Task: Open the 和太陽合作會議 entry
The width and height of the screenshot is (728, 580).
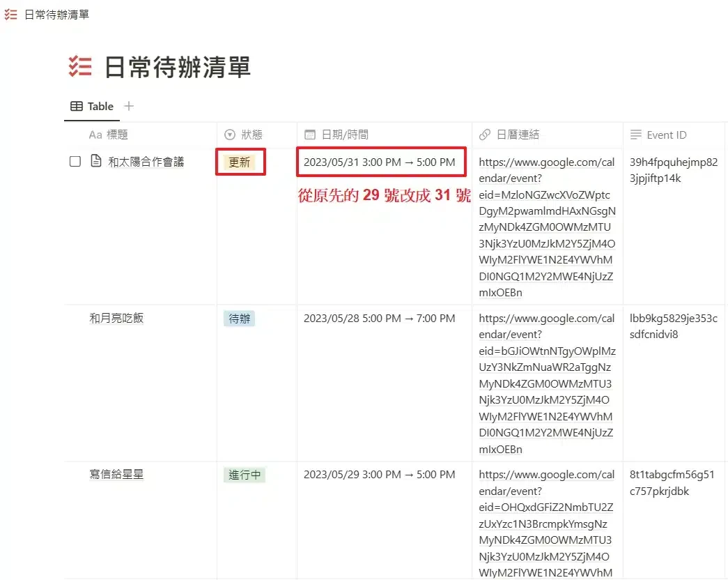Action: tap(146, 162)
